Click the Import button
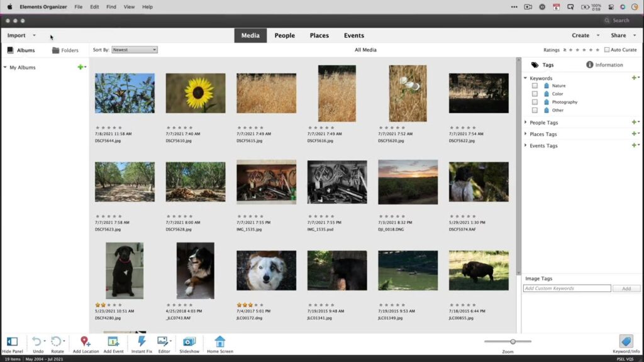 (16, 36)
